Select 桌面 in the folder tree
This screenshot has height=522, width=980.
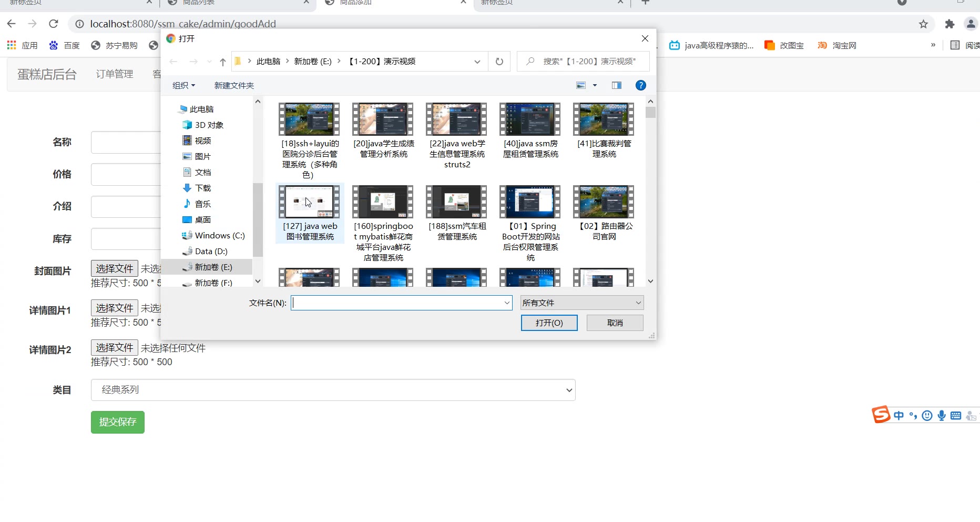[x=202, y=219]
